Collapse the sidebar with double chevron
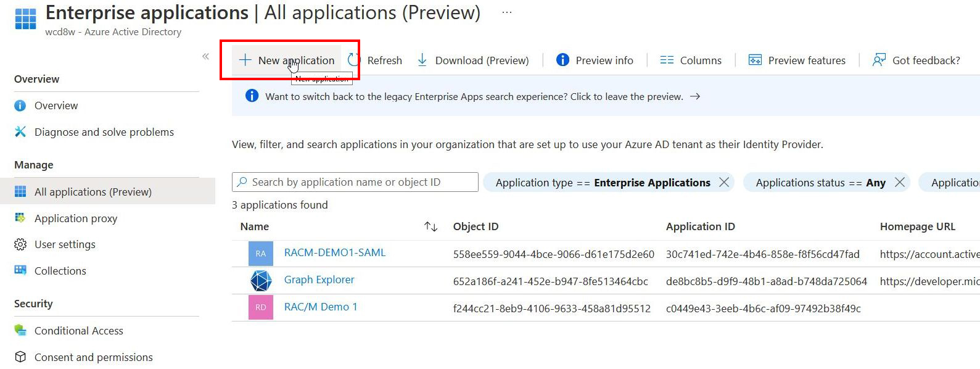This screenshot has width=980, height=369. pos(205,56)
